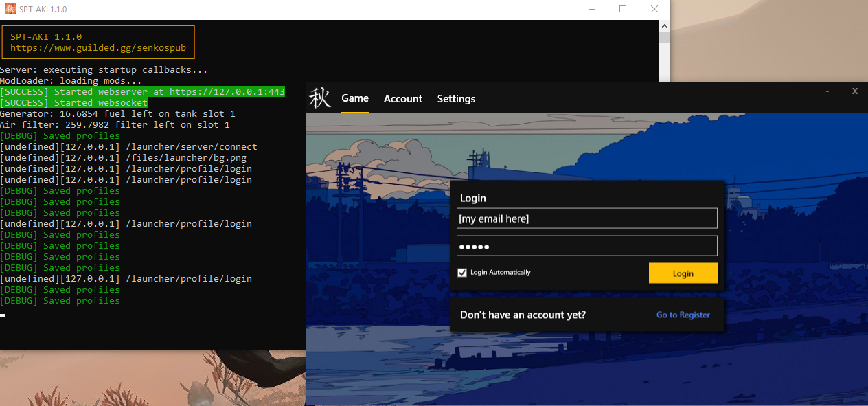Click the yellow Login button
The width and height of the screenshot is (868, 406).
click(683, 273)
